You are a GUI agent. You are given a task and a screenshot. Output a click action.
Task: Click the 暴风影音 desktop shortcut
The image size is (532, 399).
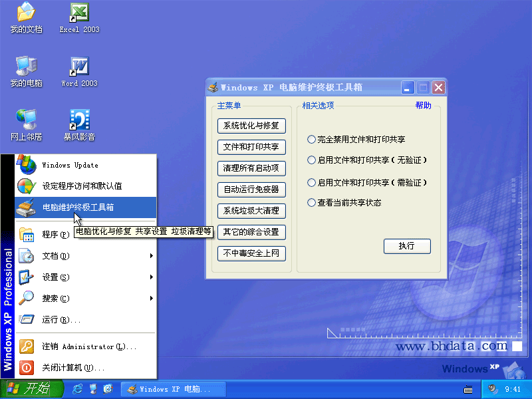click(79, 125)
